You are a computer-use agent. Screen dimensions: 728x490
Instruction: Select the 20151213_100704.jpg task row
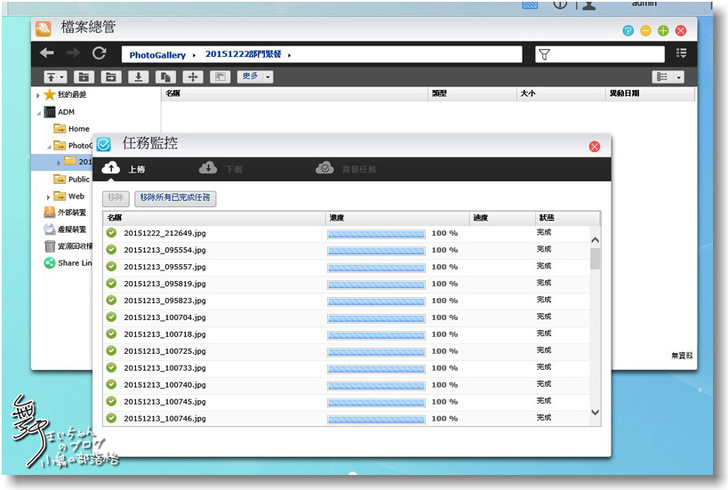[x=165, y=317]
